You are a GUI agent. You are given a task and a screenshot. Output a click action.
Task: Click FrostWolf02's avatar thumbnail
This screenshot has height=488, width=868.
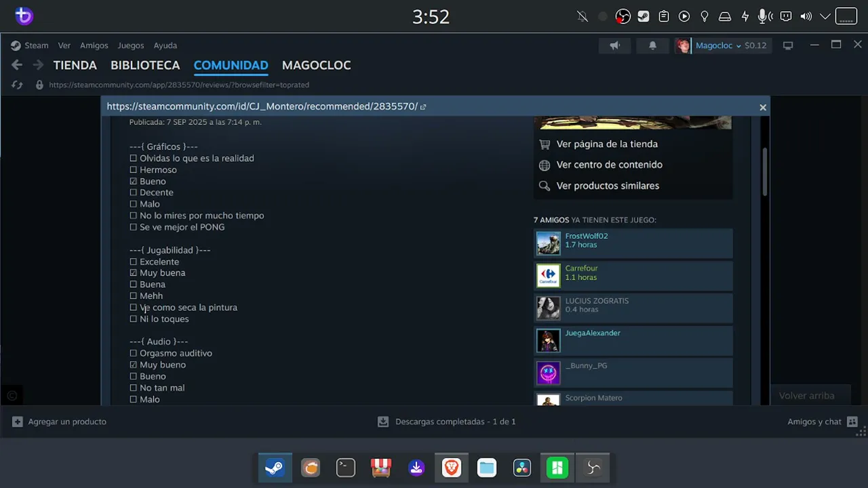(549, 243)
